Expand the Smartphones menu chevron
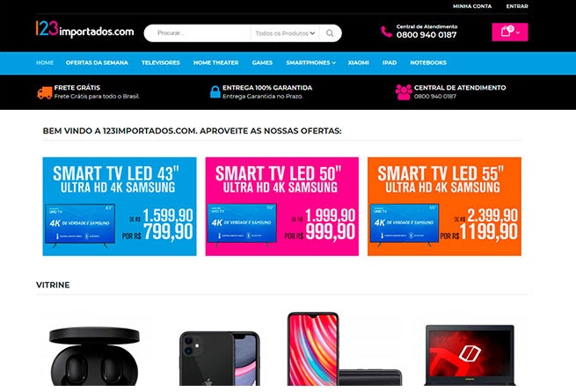Image resolution: width=576 pixels, height=392 pixels. coord(333,62)
